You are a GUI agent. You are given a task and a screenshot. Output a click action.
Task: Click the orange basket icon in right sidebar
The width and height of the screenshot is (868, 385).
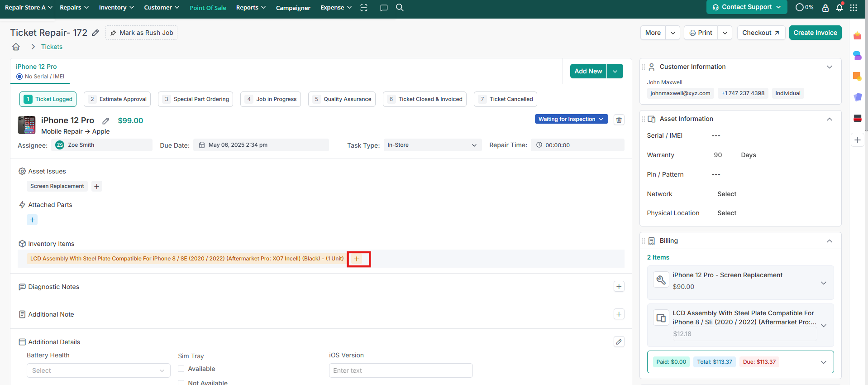point(858,36)
